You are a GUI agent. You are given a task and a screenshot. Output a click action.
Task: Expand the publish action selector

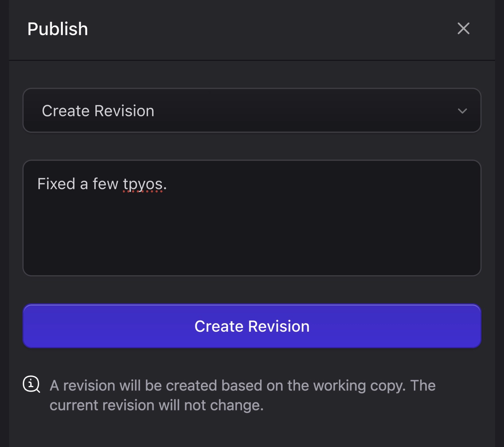(x=252, y=111)
